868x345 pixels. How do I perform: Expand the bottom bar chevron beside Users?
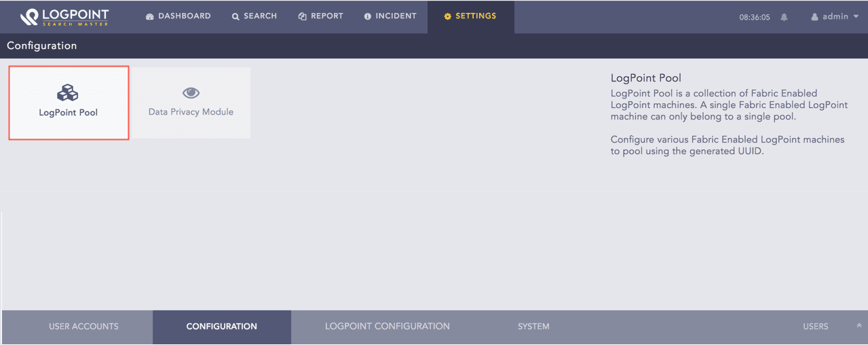click(858, 327)
